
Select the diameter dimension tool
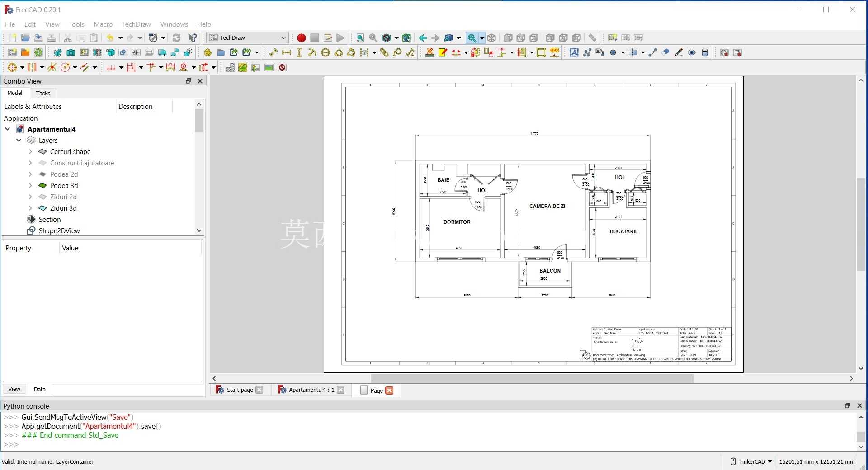coord(325,52)
